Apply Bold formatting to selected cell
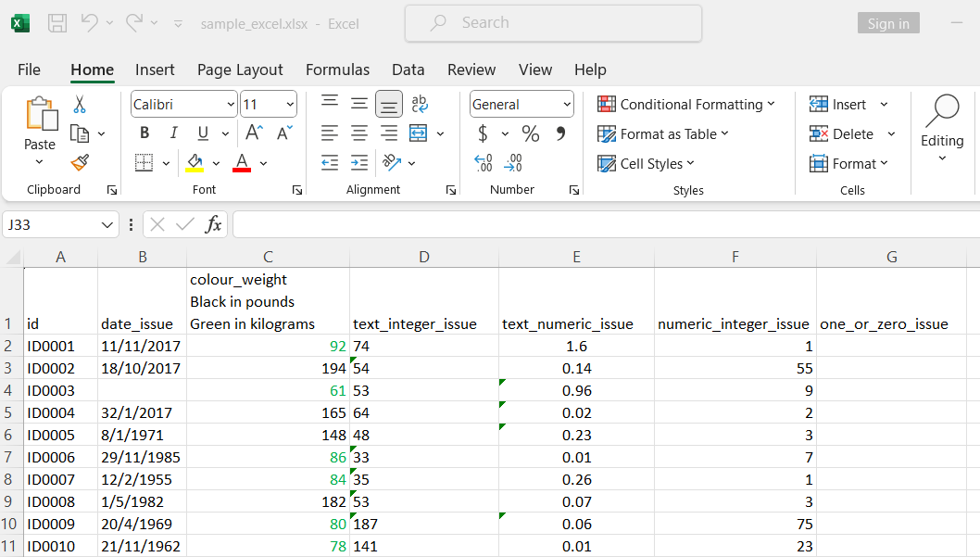Screen dimensions: 980x557 144,133
